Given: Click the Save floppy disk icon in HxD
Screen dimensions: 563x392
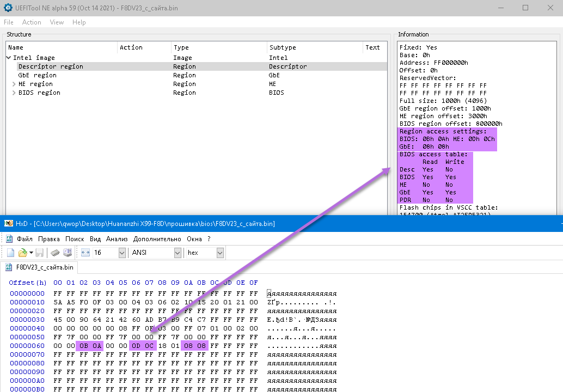Looking at the screenshot, I should 40,253.
